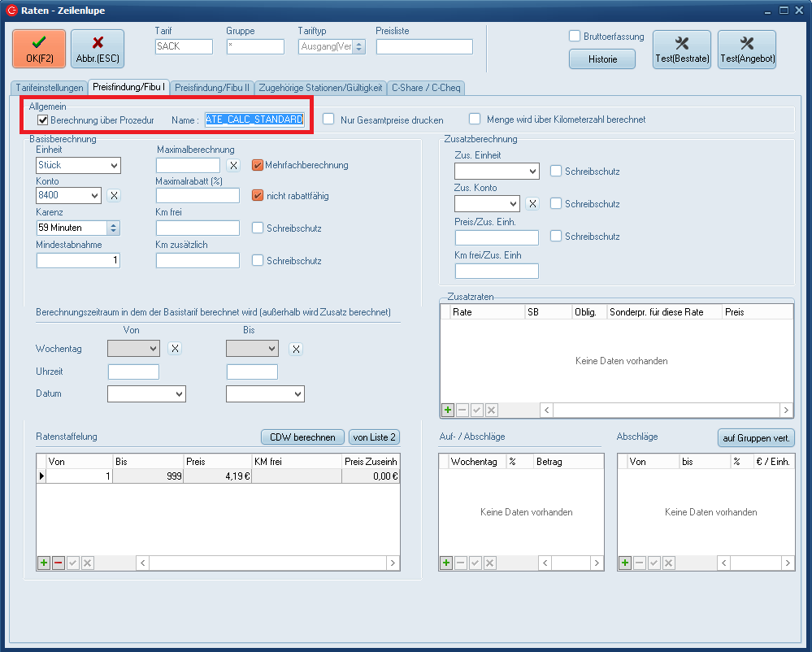Click the Test(Bestrate) tools icon button
The height and width of the screenshot is (652, 812).
[682, 49]
